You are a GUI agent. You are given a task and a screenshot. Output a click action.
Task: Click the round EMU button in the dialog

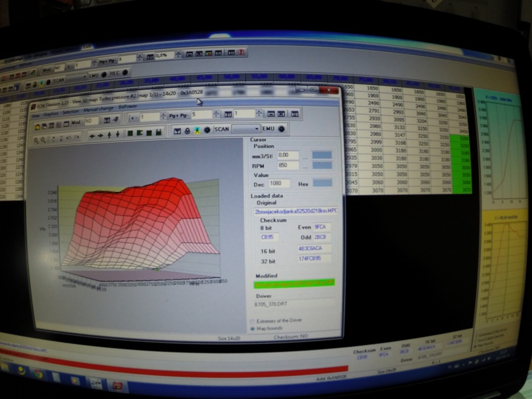[281, 129]
